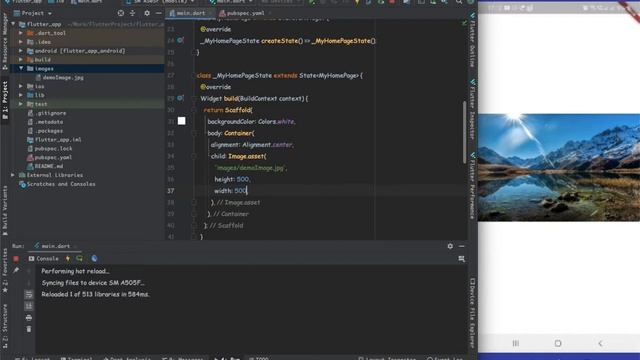Viewport: 640px width, 360px height.
Task: Toggle the 1: Project side tool tab
Action: (x=5, y=100)
